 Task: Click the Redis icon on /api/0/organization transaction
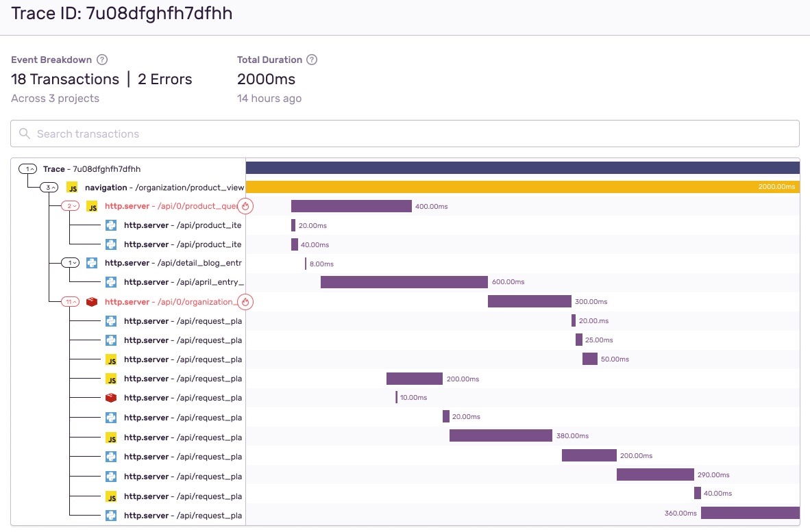click(x=91, y=301)
